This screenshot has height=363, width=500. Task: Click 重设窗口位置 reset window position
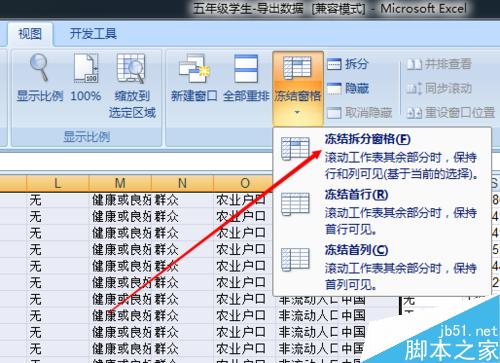[451, 113]
